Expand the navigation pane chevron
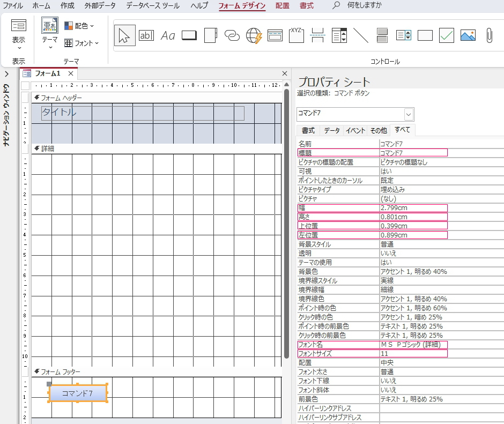Screen dimensions: 504x424 [6, 74]
